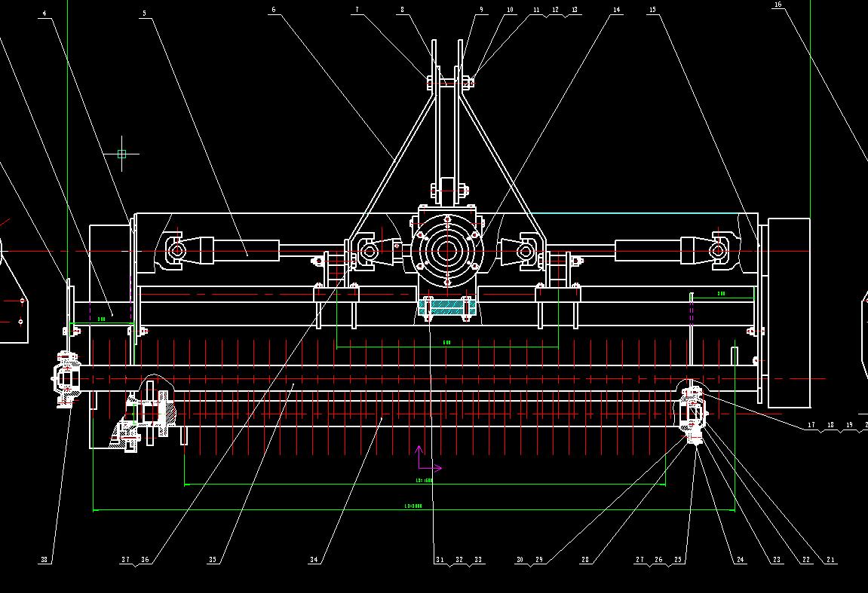This screenshot has height=593, width=868.
Task: Select part balloon number 32
Action: pos(459,559)
